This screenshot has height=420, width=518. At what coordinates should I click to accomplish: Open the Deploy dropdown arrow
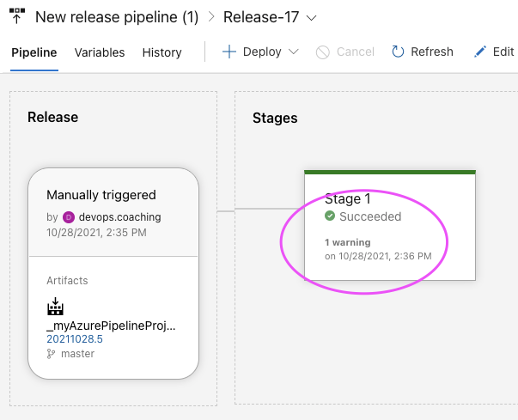(294, 52)
